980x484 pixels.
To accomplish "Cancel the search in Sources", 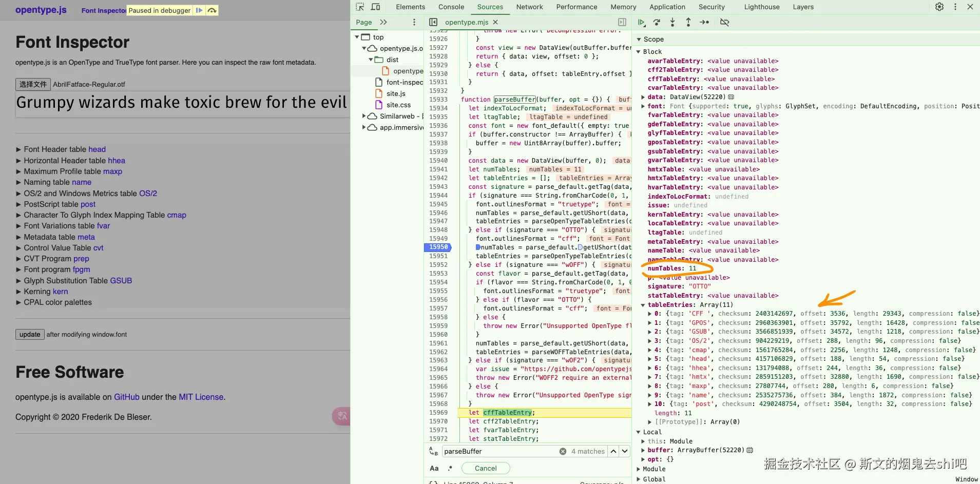I will (486, 468).
